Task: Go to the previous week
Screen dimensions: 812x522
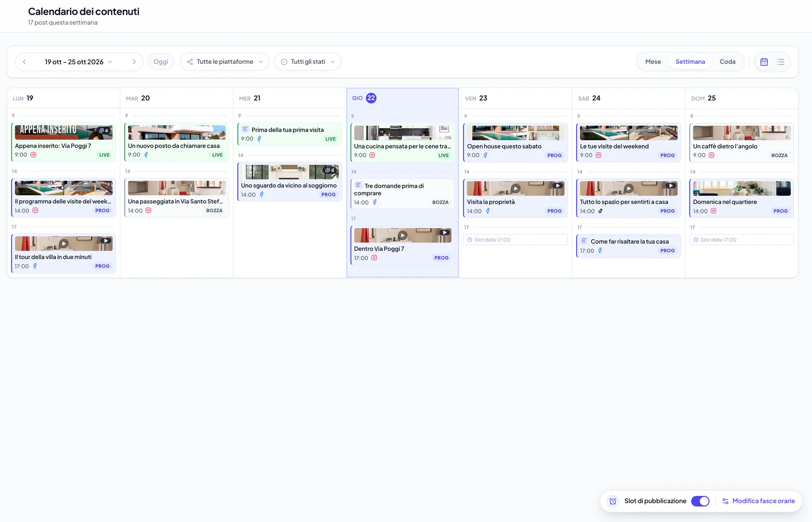Action: (24, 62)
